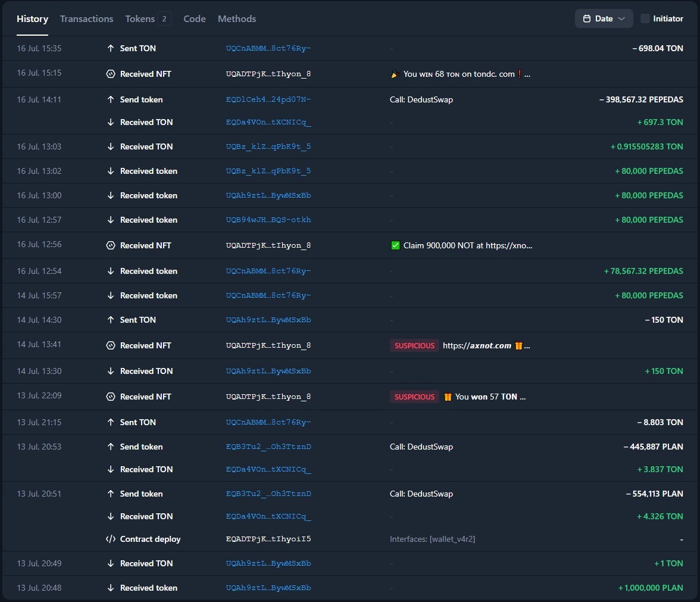Click down arrow icon on 16 Jul 13:03 row
Image resolution: width=700 pixels, height=602 pixels.
click(111, 146)
